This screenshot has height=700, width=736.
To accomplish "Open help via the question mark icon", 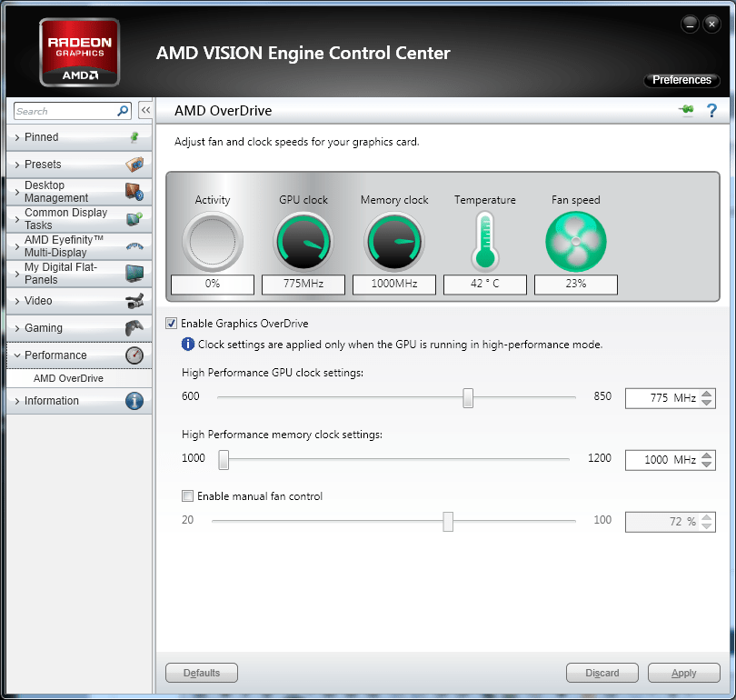I will pyautogui.click(x=711, y=109).
